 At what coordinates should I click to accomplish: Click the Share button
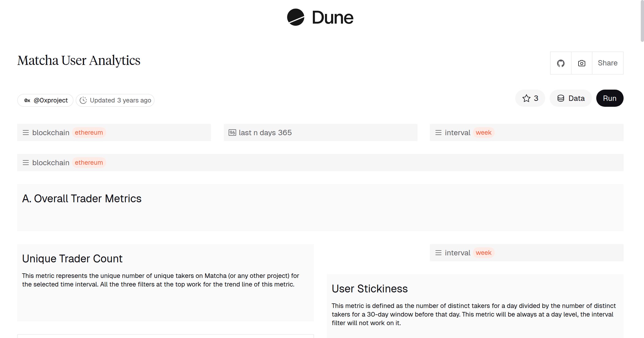[608, 63]
